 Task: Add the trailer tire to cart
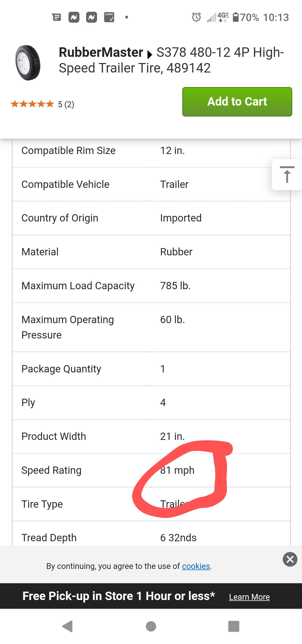tap(237, 102)
